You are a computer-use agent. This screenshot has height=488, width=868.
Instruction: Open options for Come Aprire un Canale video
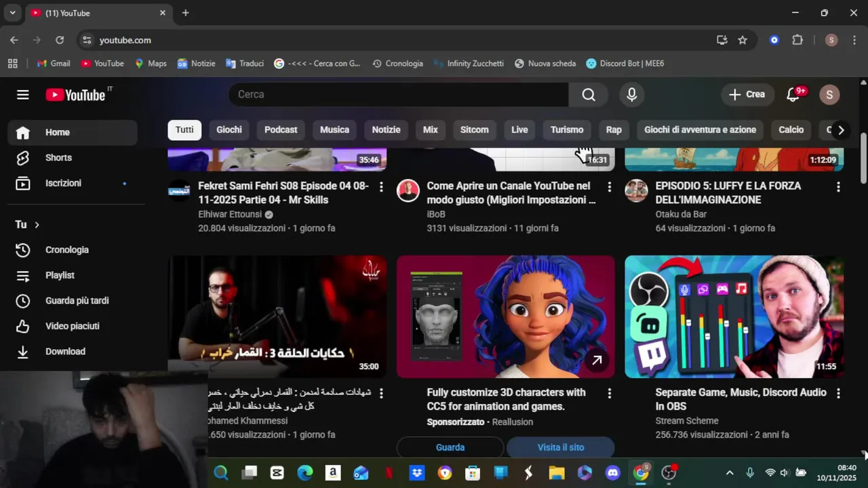tap(610, 186)
